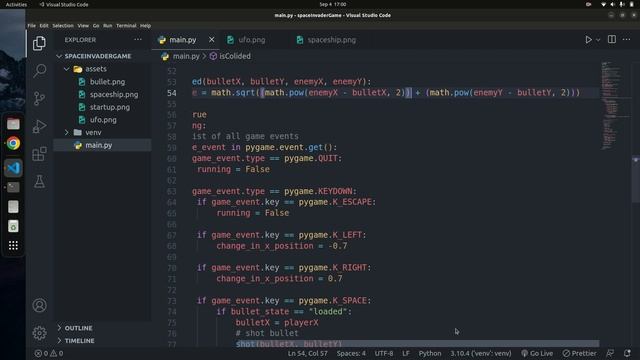This screenshot has height=360, width=640.
Task: Open the Extensions view
Action: tap(39, 154)
